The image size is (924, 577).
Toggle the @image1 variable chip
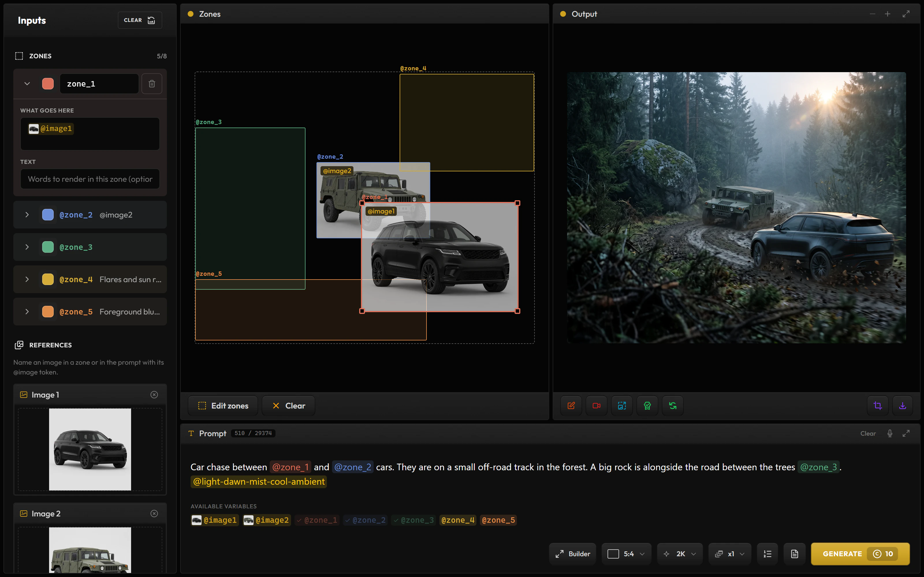point(215,520)
